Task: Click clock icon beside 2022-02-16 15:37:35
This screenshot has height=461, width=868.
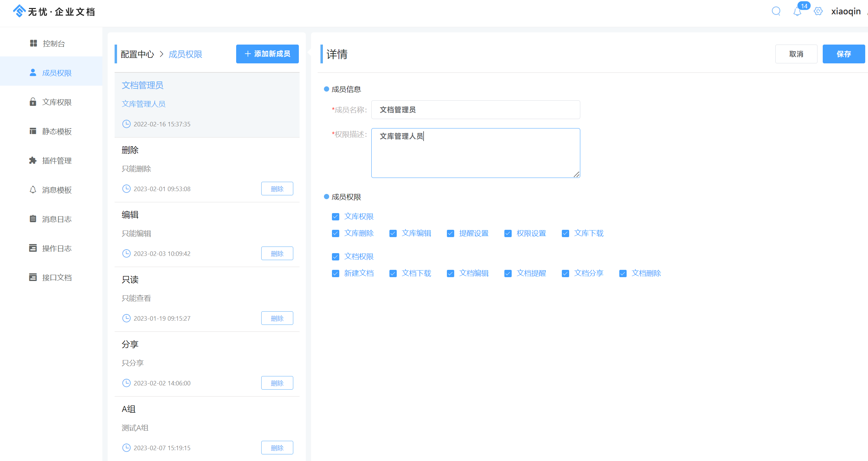Action: click(x=126, y=124)
